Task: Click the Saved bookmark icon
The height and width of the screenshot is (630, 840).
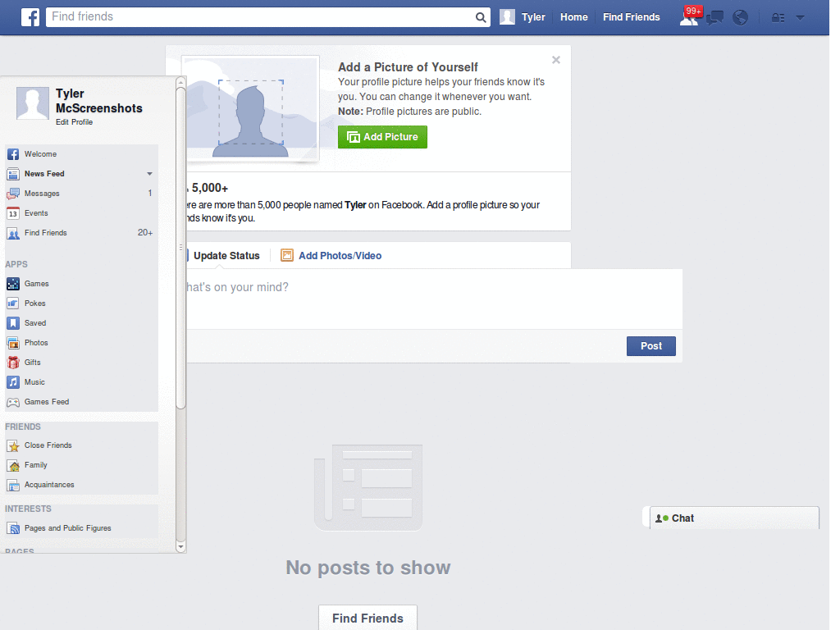Action: click(13, 323)
